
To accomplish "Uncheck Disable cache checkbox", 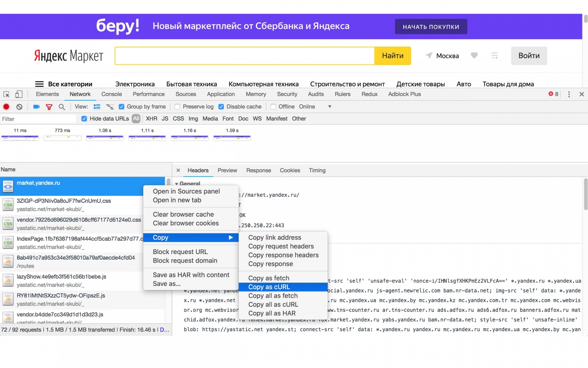I will 221,107.
